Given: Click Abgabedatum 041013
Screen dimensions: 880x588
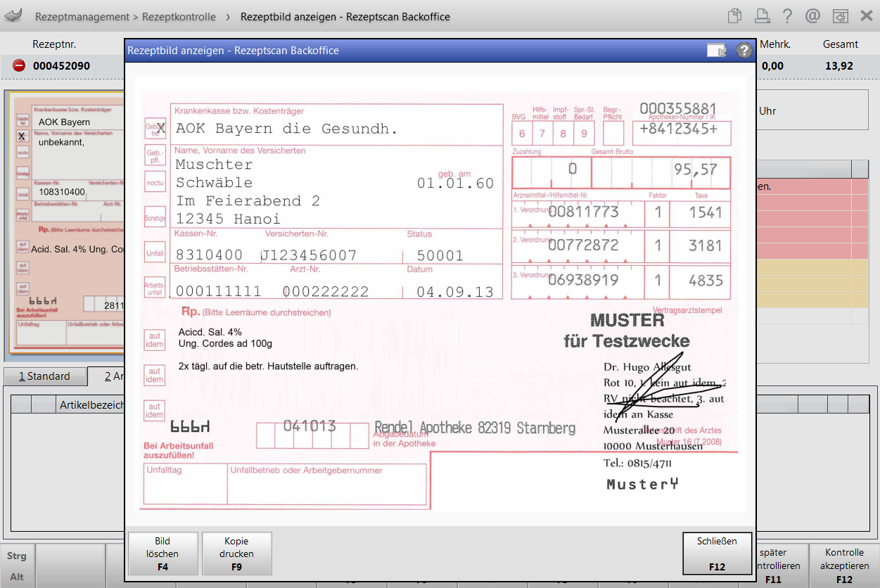Looking at the screenshot, I should [310, 426].
